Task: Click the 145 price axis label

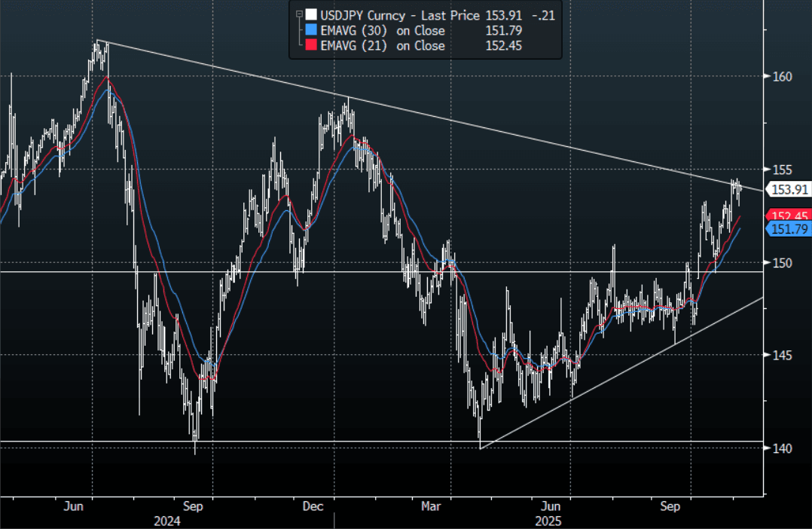Action: pyautogui.click(x=783, y=356)
